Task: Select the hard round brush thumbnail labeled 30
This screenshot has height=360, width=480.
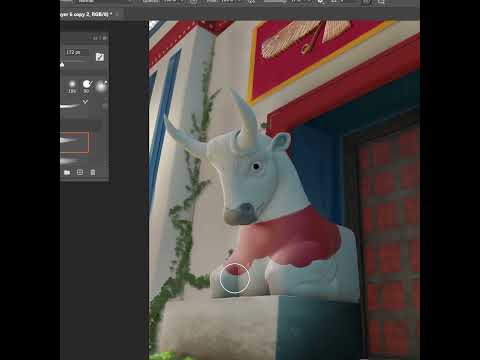Action: click(87, 86)
